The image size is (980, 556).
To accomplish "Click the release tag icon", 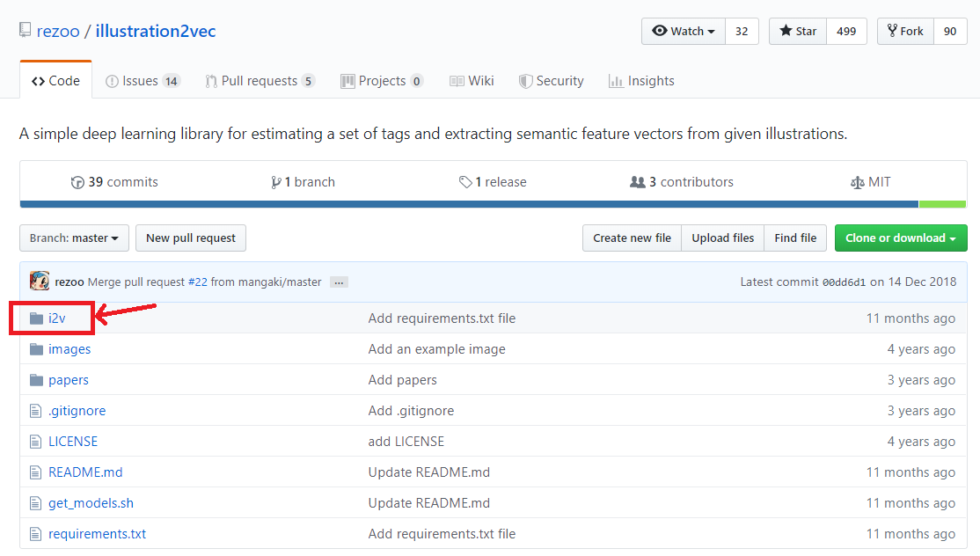I will pos(465,182).
